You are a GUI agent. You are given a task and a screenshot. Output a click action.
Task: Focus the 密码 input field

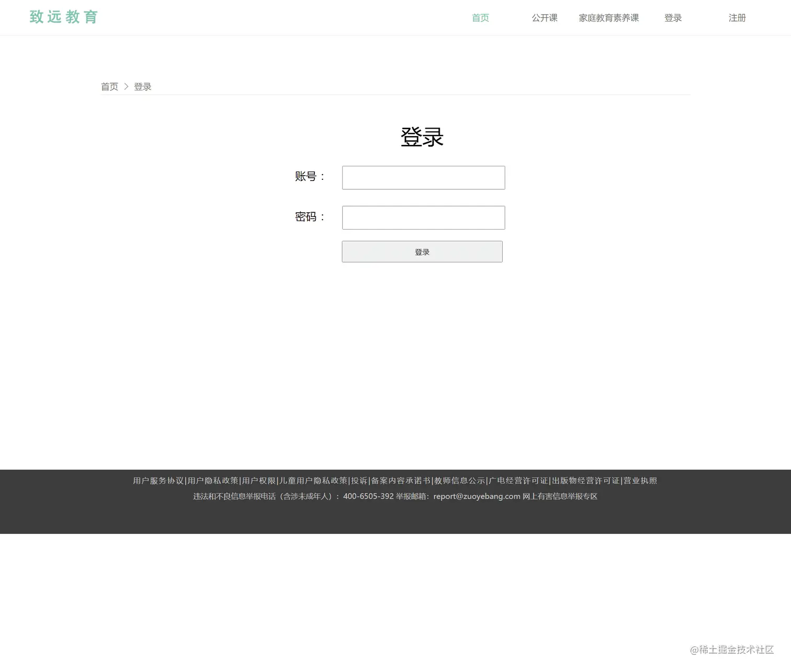pyautogui.click(x=423, y=218)
